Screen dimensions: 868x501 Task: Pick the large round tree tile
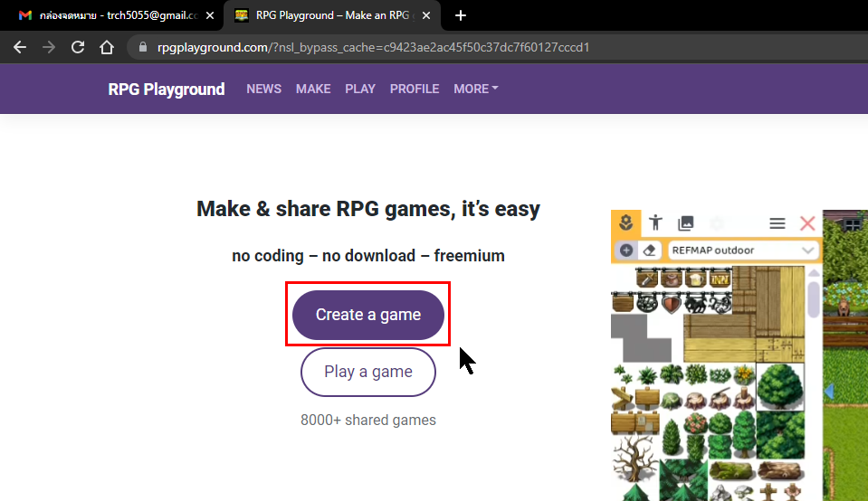coord(780,387)
